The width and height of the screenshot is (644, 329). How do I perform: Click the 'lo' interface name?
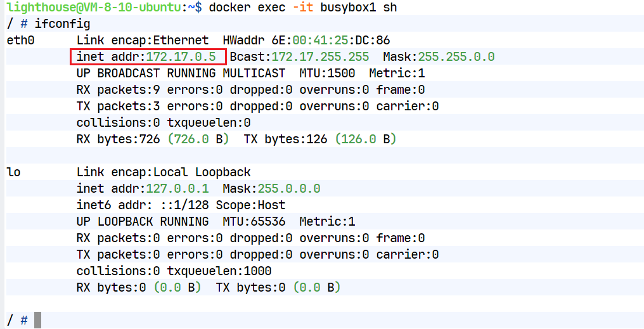pos(13,172)
